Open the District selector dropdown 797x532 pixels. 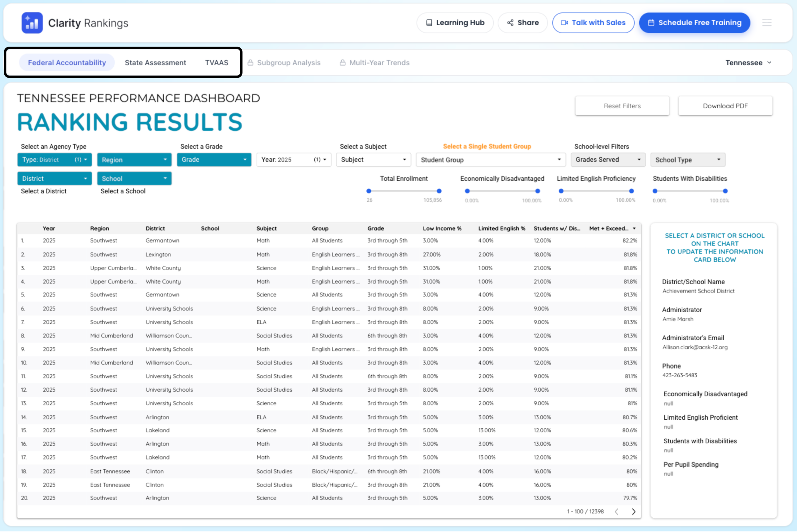[54, 178]
